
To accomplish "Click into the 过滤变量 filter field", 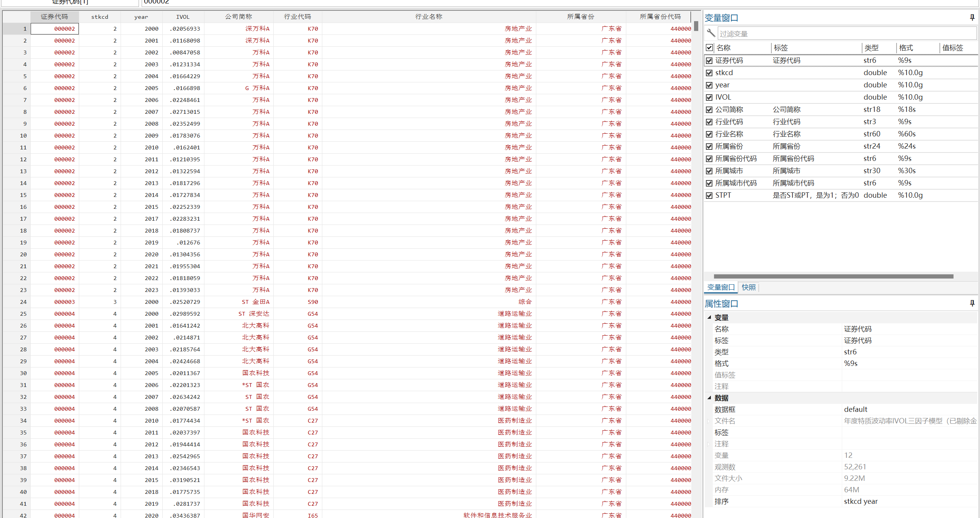I will coord(846,34).
